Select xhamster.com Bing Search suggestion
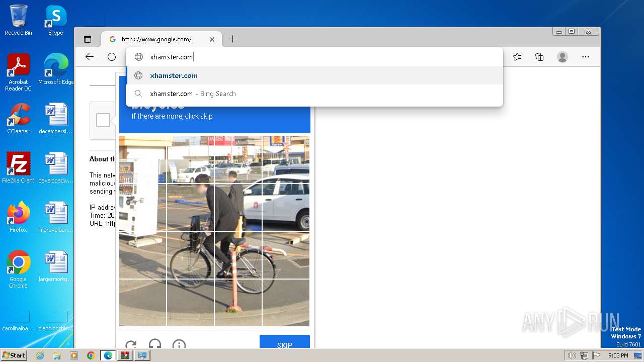644x362 pixels. (x=314, y=94)
